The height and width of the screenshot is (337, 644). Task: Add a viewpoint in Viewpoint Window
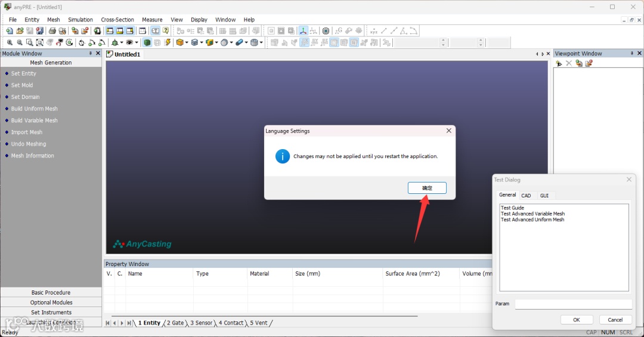pyautogui.click(x=559, y=63)
